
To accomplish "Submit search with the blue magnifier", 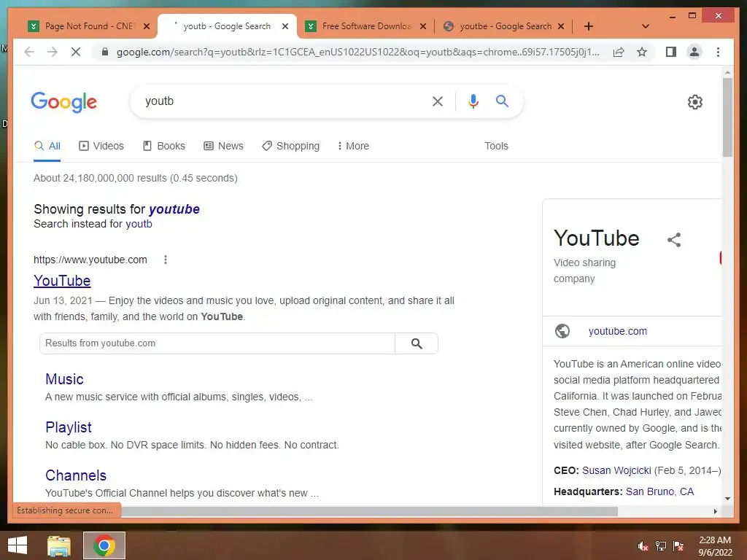I will point(502,101).
